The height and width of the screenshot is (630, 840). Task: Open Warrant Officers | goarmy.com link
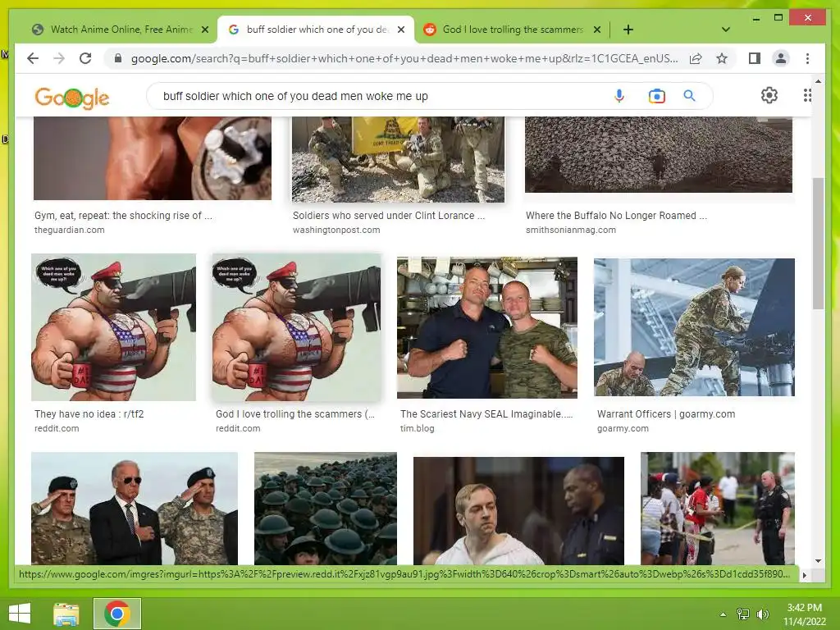point(666,413)
